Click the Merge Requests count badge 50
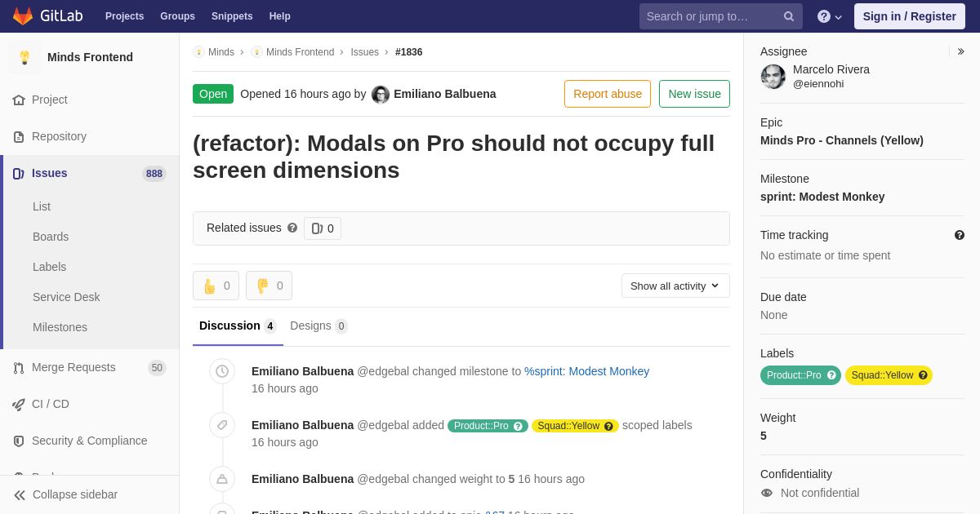Image resolution: width=980 pixels, height=514 pixels. pyautogui.click(x=157, y=368)
